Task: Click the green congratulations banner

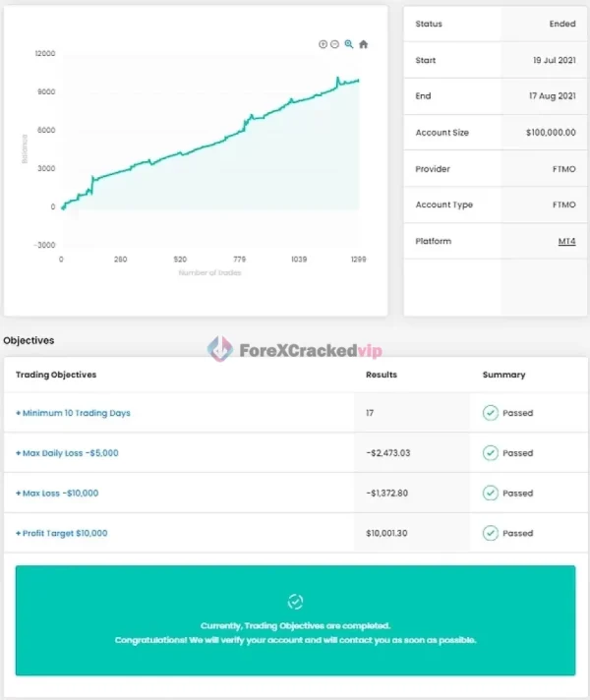Action: pos(295,632)
